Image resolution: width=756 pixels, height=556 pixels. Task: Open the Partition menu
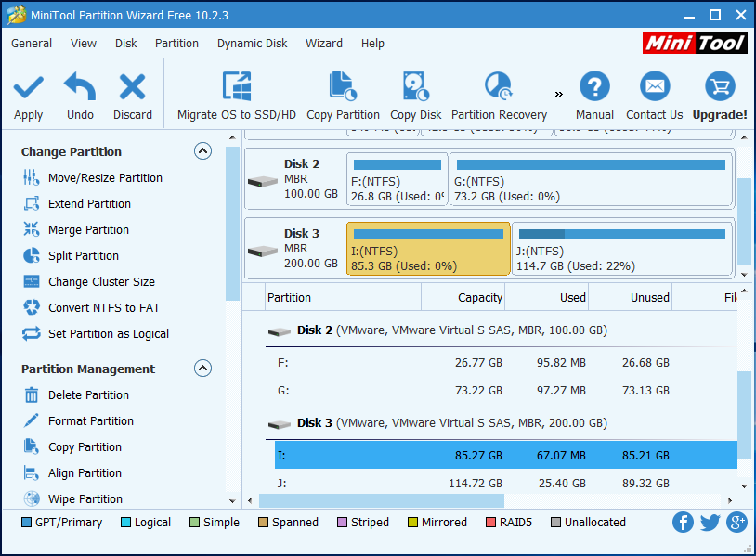click(176, 44)
